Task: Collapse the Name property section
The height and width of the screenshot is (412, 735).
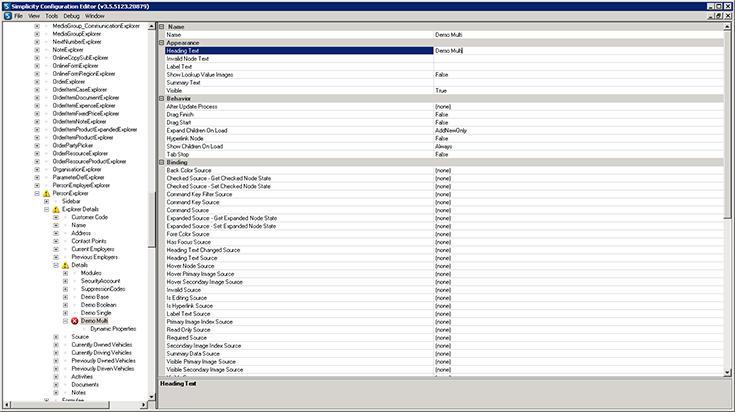Action: tap(162, 27)
